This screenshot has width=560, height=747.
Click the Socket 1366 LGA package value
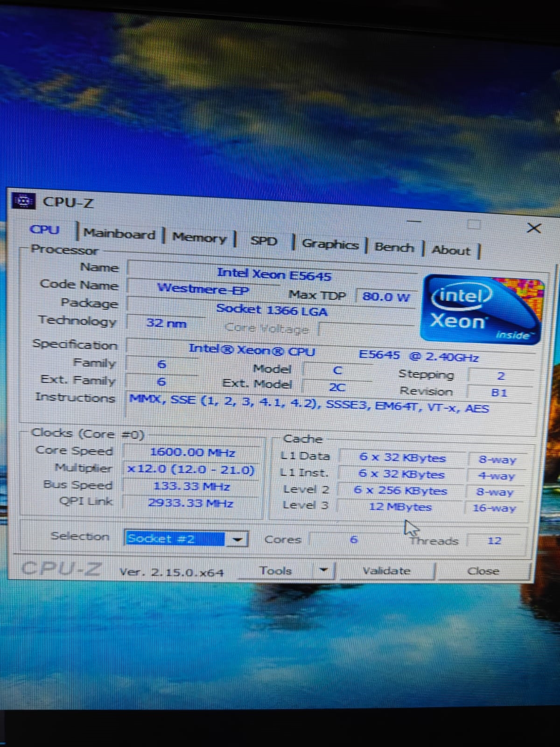click(272, 310)
